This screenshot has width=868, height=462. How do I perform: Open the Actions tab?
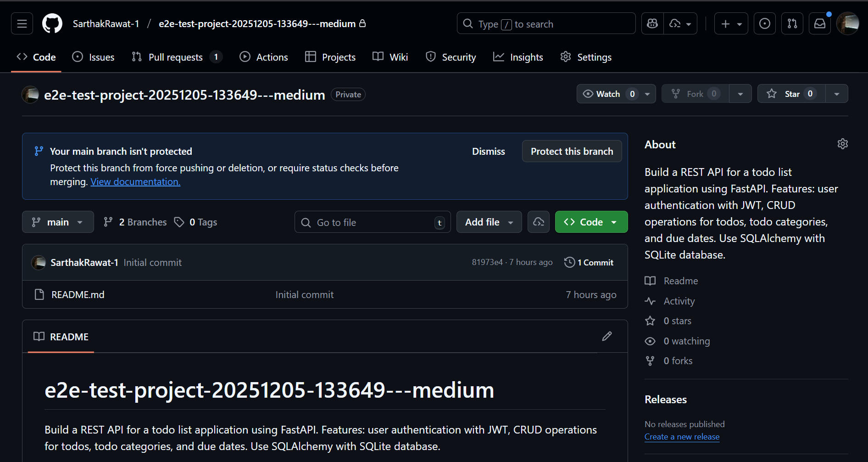[264, 57]
